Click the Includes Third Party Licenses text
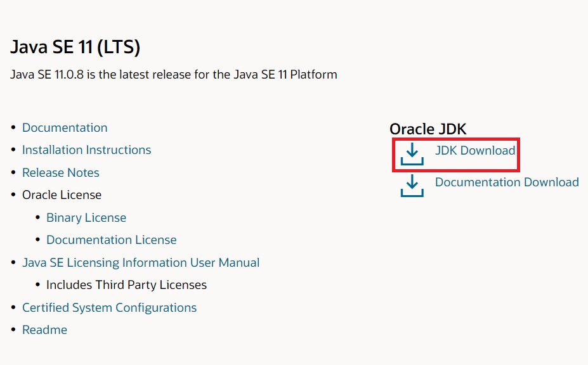The height and width of the screenshot is (365, 588). coord(126,285)
